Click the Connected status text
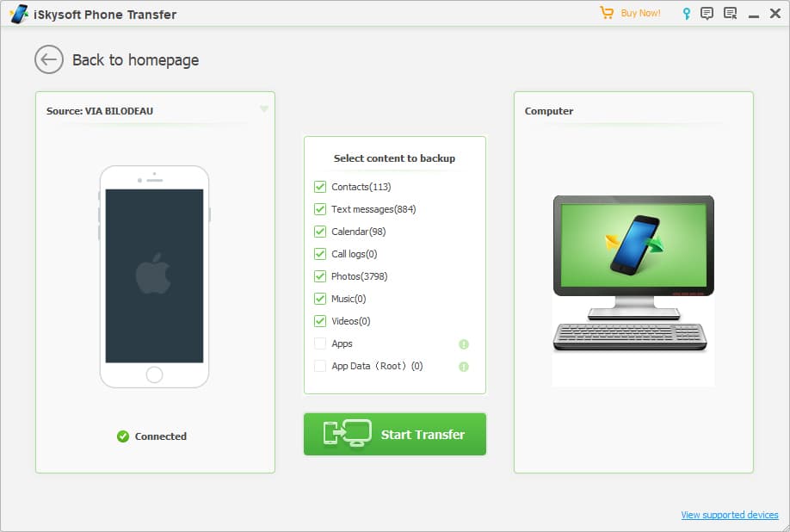The height and width of the screenshot is (532, 790). coord(161,436)
